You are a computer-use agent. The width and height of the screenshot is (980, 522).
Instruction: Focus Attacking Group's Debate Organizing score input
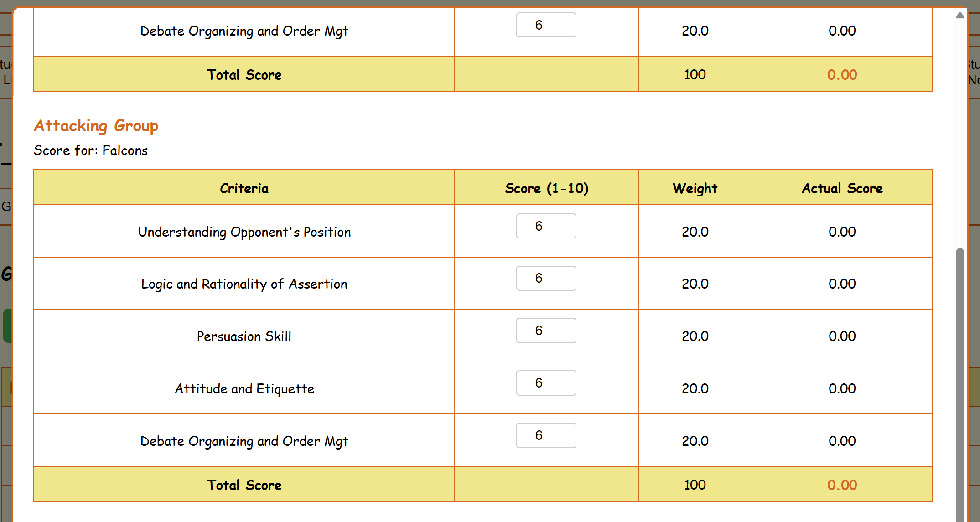pos(546,435)
